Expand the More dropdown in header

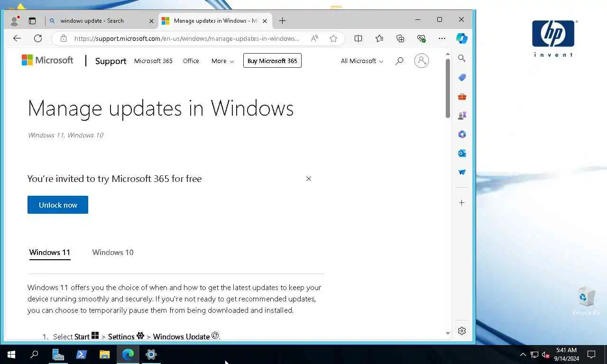click(222, 61)
